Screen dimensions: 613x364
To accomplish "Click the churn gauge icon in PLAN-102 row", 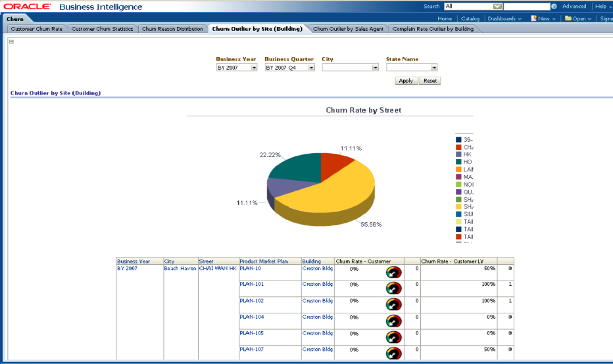I will pyautogui.click(x=394, y=304).
